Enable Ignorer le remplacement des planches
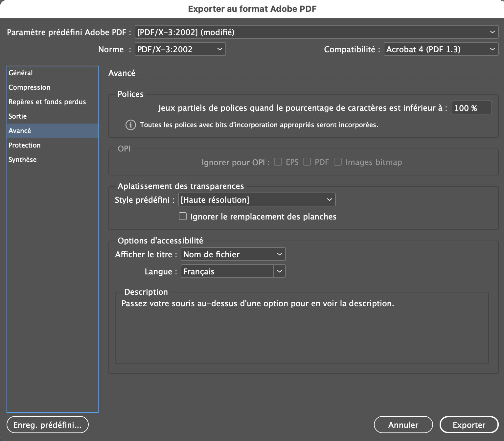 pos(183,217)
